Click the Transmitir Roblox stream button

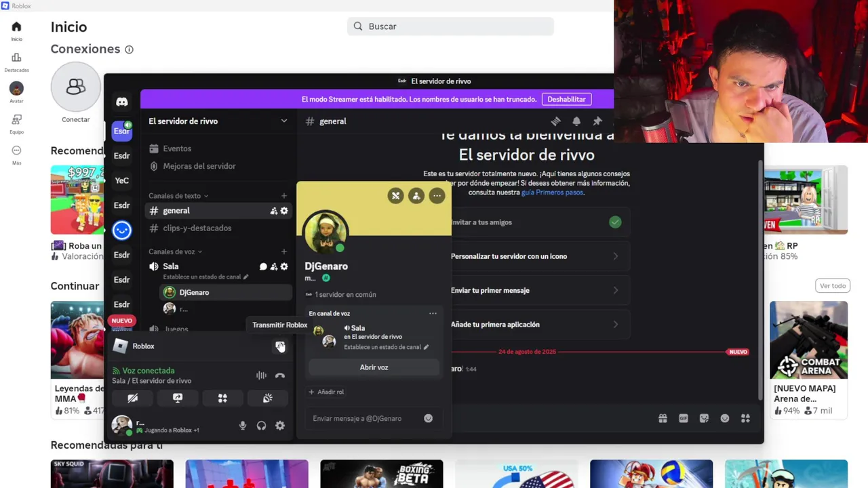pos(280,346)
